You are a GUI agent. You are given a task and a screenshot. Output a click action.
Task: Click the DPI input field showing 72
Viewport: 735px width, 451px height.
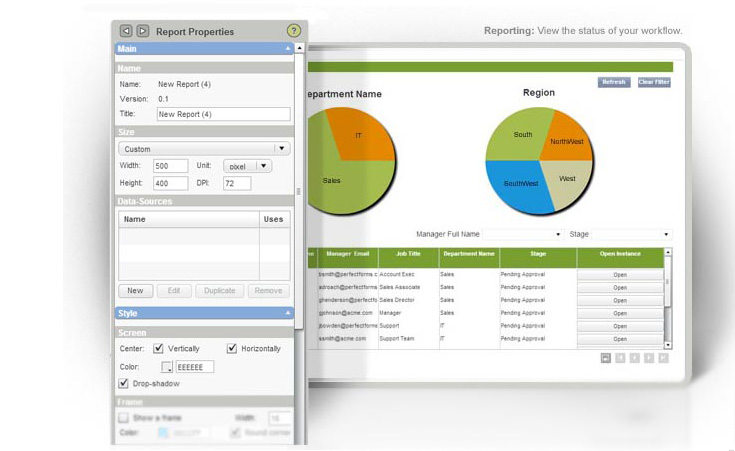[237, 183]
